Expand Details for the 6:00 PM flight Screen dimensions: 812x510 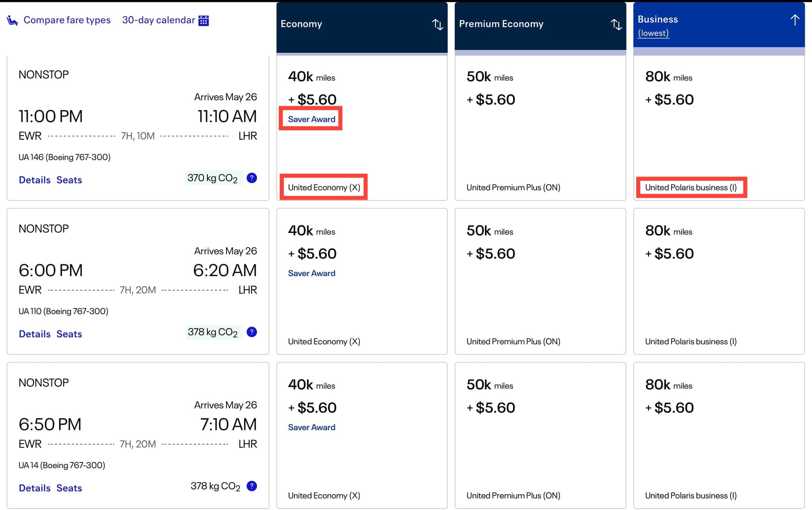point(35,334)
